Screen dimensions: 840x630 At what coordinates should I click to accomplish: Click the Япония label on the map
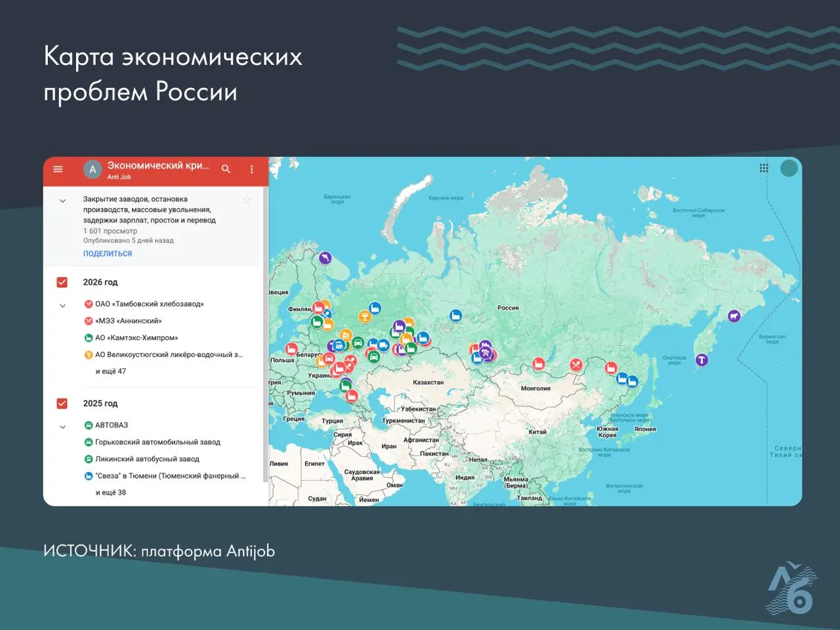point(645,429)
